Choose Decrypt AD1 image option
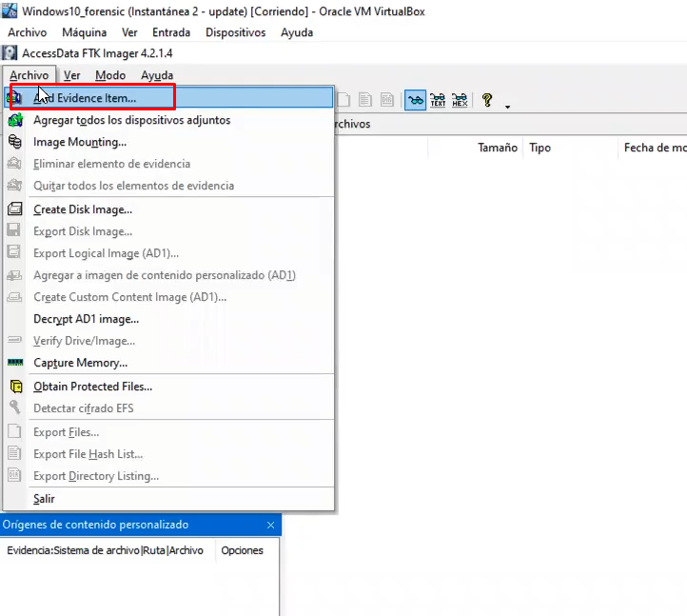Viewport: 687px width, 616px height. 168,319
